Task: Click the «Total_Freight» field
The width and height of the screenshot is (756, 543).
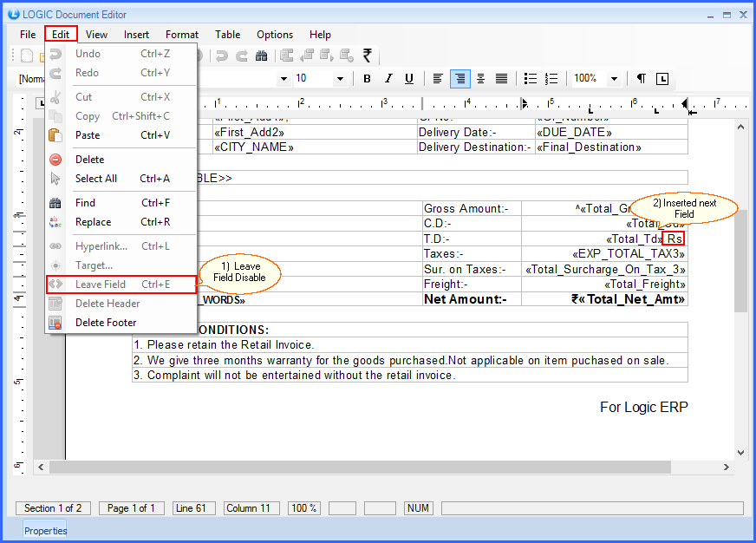Action: click(645, 285)
